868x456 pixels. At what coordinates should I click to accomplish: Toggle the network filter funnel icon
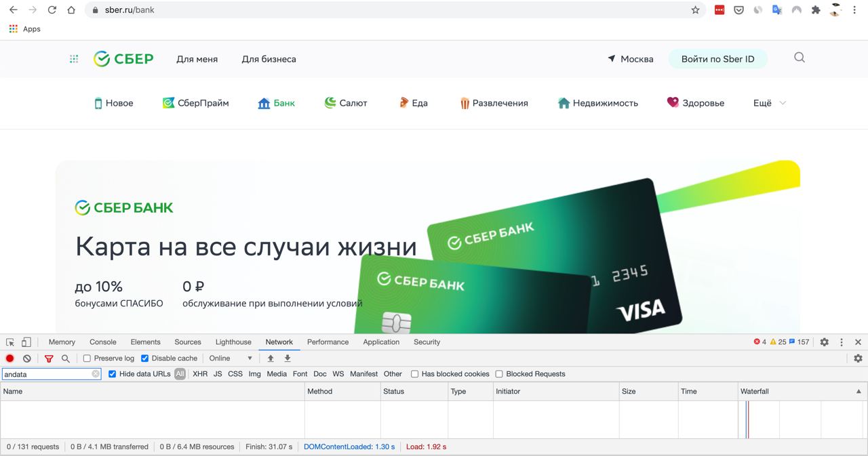(49, 358)
